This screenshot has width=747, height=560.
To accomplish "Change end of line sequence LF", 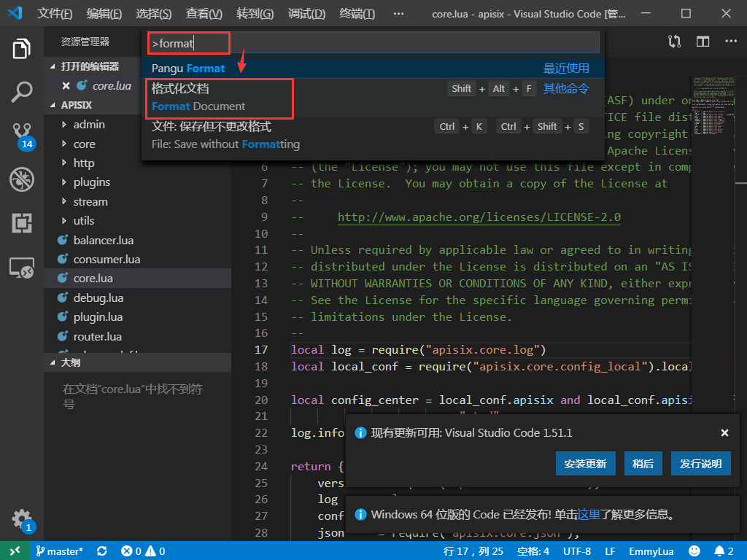I will point(610,551).
